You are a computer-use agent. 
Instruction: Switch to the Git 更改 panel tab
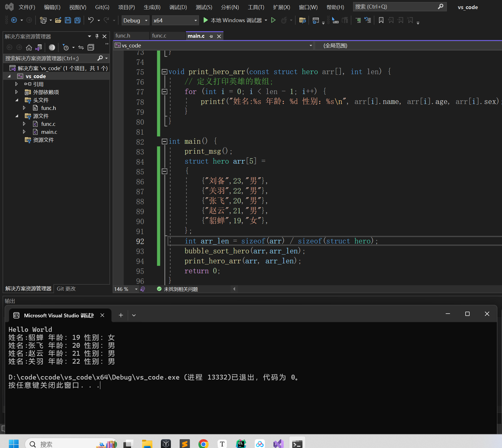pos(66,289)
